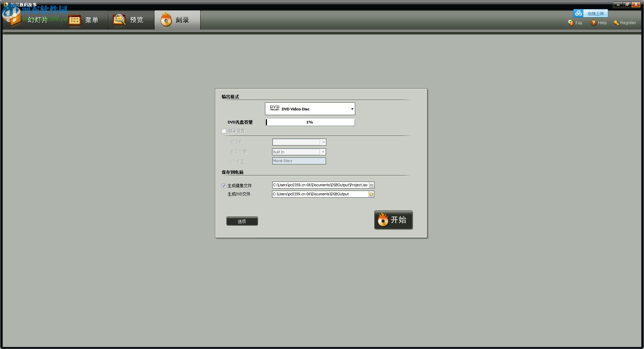Uncheck the 生成镜像文件 checkbox
The image size is (644, 349).
point(224,186)
